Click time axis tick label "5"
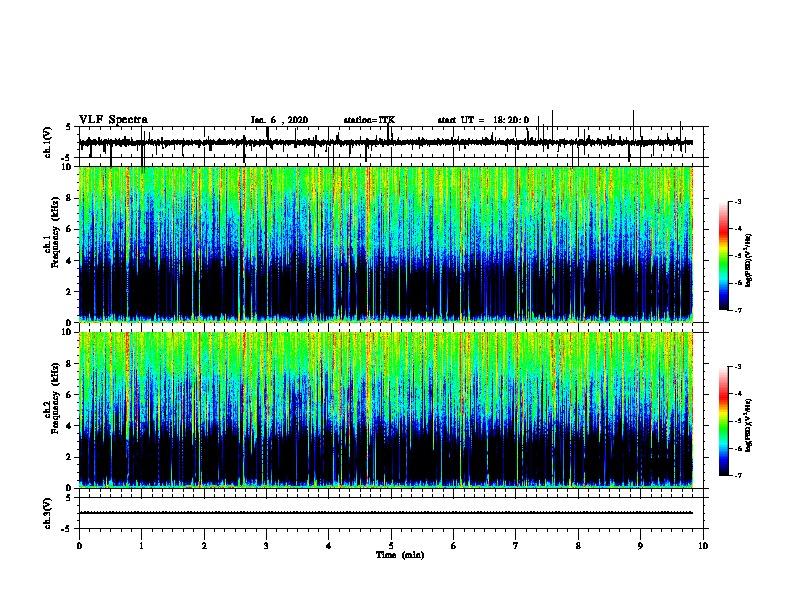The width and height of the screenshot is (792, 612). [391, 546]
